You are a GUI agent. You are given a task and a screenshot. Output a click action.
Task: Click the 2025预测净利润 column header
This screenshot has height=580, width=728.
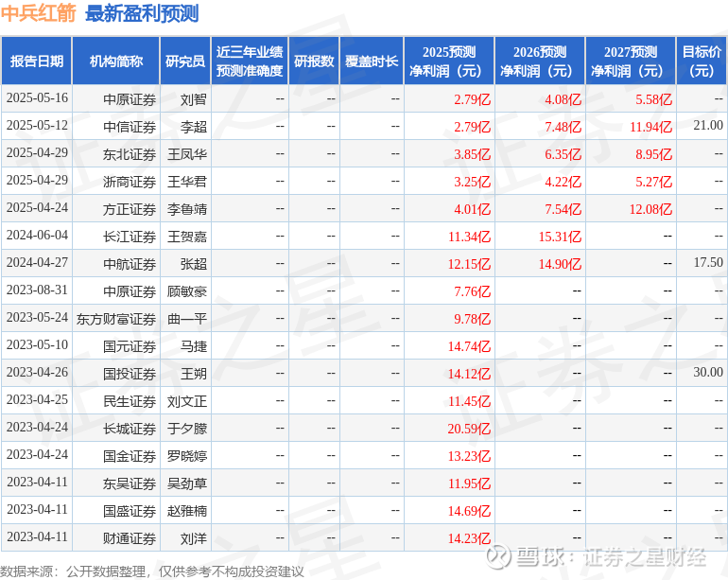tap(449, 61)
